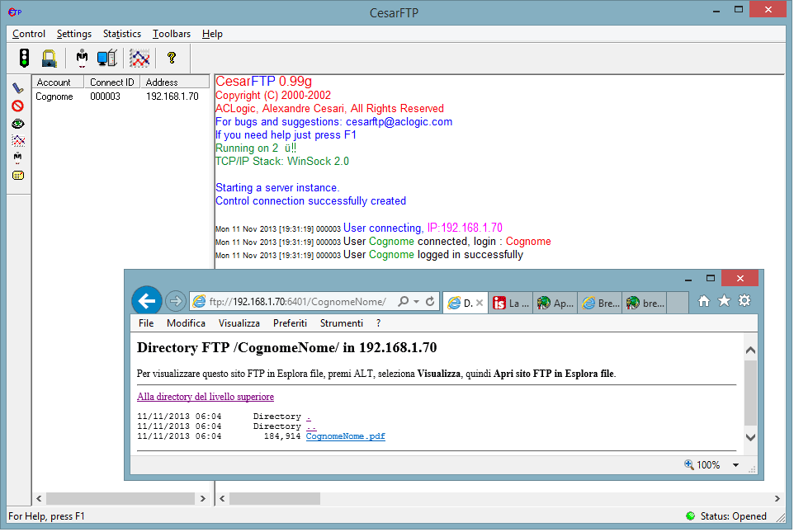Open the Statistics menu
794x532 pixels.
122,34
